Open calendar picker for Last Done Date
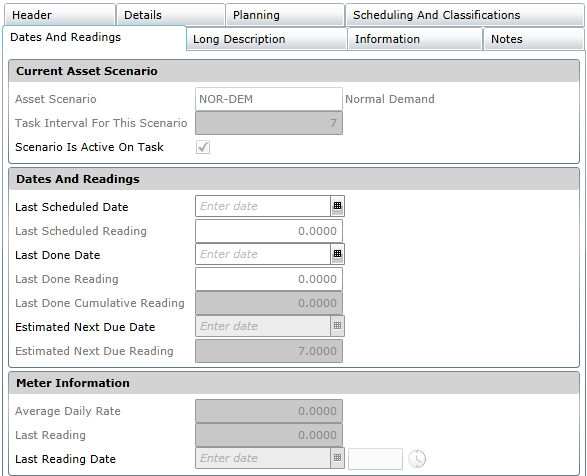The height and width of the screenshot is (476, 587). click(337, 254)
